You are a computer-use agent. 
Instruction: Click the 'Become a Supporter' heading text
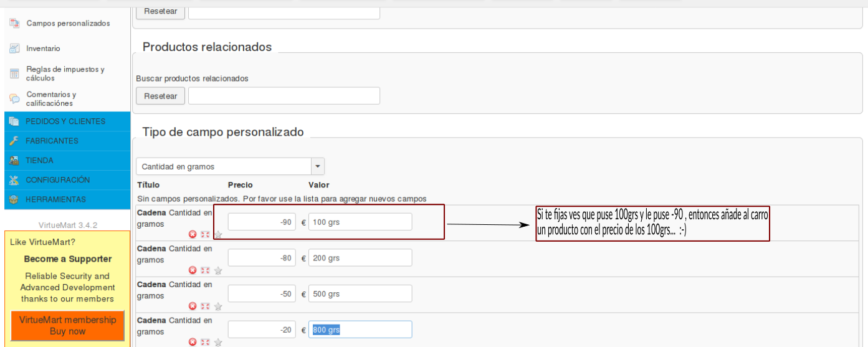[x=68, y=259]
